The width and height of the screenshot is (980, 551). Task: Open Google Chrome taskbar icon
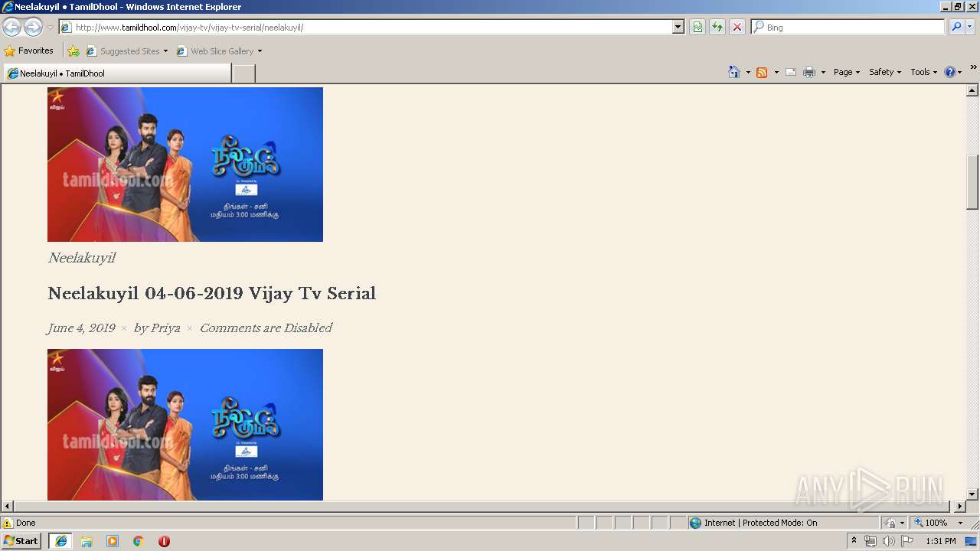pos(139,541)
